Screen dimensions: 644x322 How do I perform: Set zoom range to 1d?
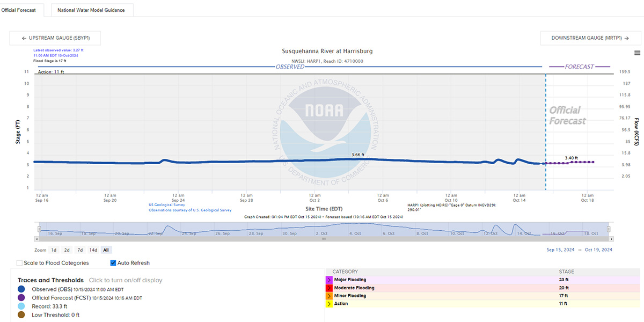coord(54,250)
